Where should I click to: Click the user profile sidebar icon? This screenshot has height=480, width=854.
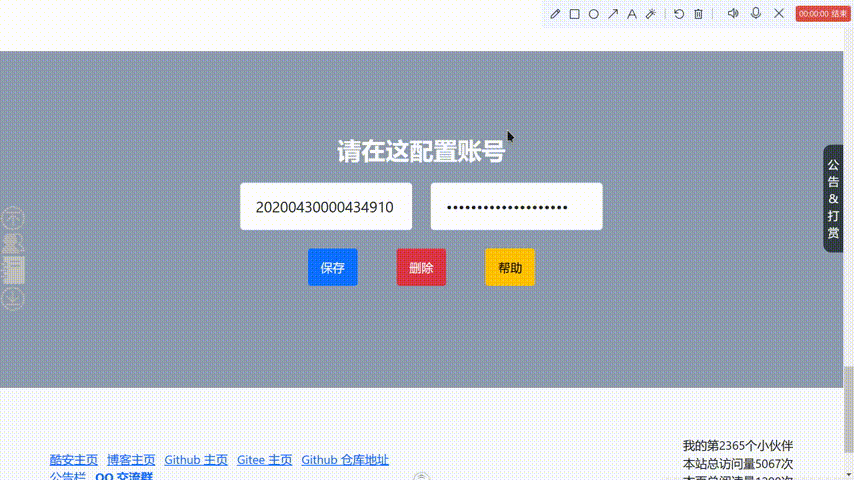click(13, 244)
